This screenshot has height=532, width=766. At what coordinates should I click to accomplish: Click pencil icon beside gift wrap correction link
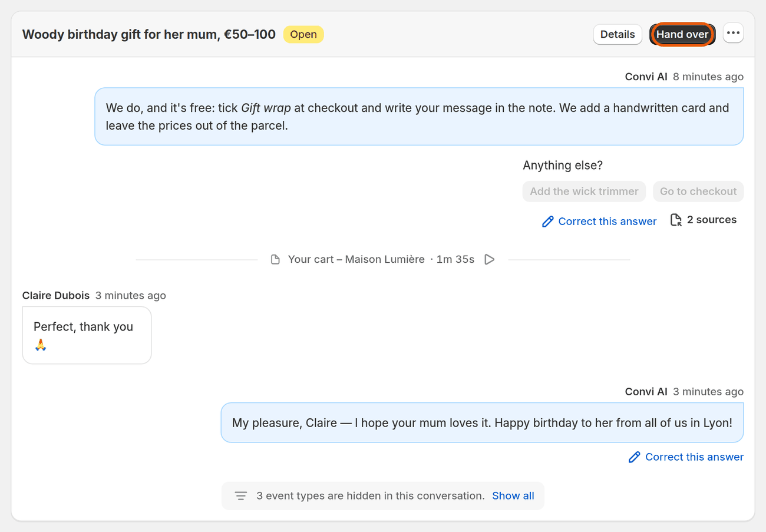point(548,222)
